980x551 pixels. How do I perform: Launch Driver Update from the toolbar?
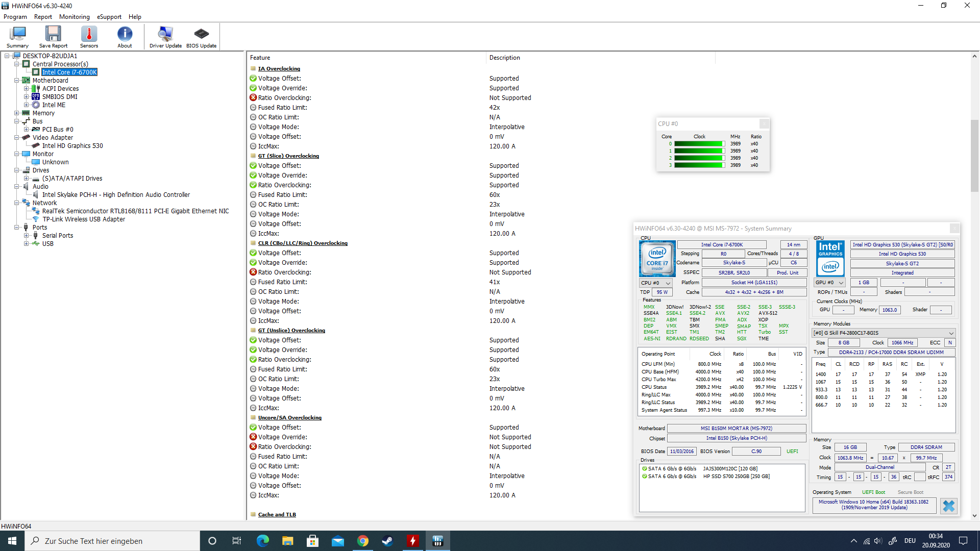coord(165,36)
